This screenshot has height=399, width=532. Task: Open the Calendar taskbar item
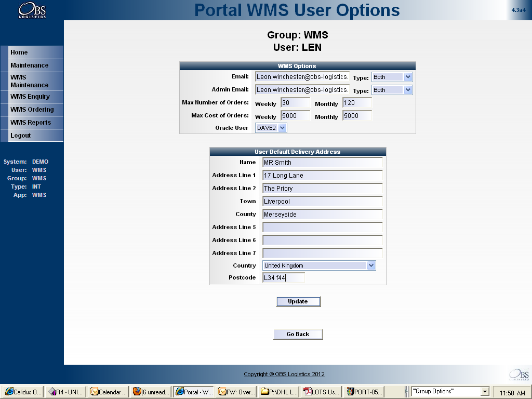point(109,392)
